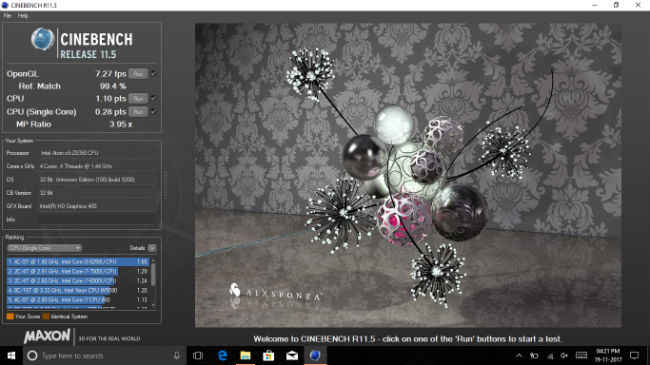Click the Cortana microphone icon

pos(177,356)
